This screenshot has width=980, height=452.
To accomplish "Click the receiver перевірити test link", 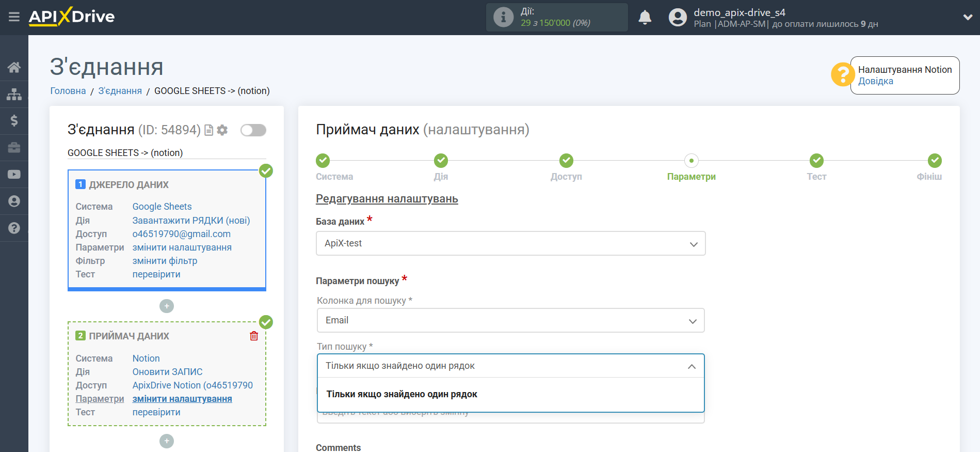I will click(x=156, y=412).
